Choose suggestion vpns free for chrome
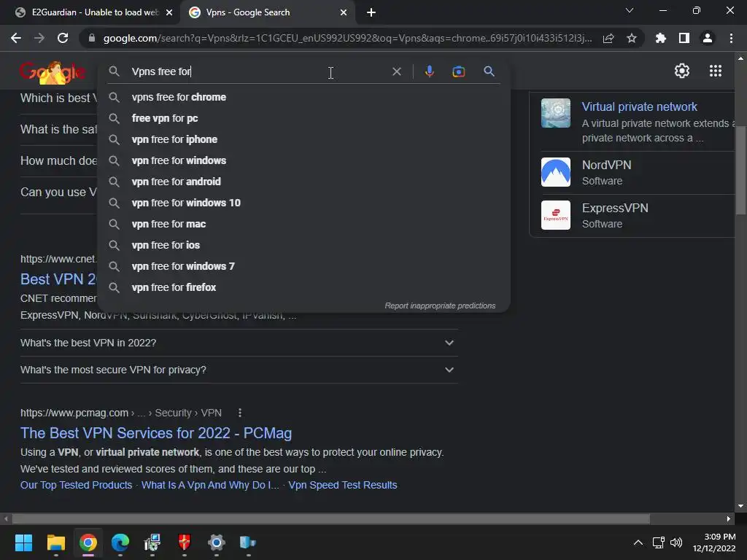Image resolution: width=747 pixels, height=560 pixels. coord(303,97)
